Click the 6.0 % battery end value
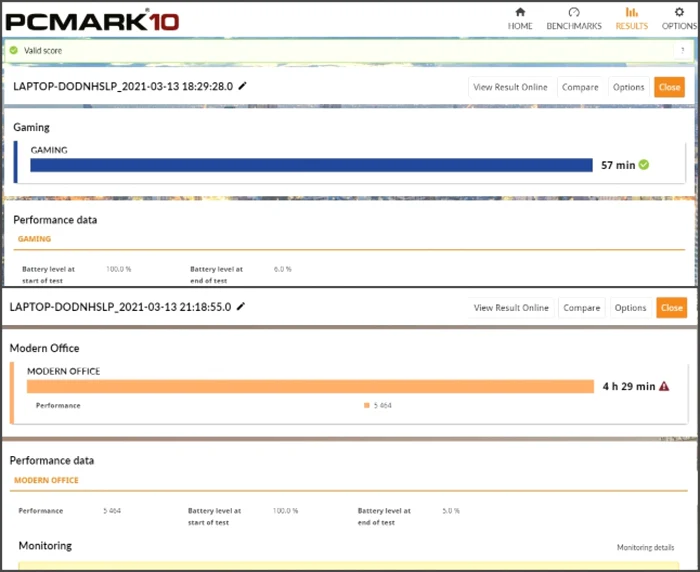 coord(283,269)
